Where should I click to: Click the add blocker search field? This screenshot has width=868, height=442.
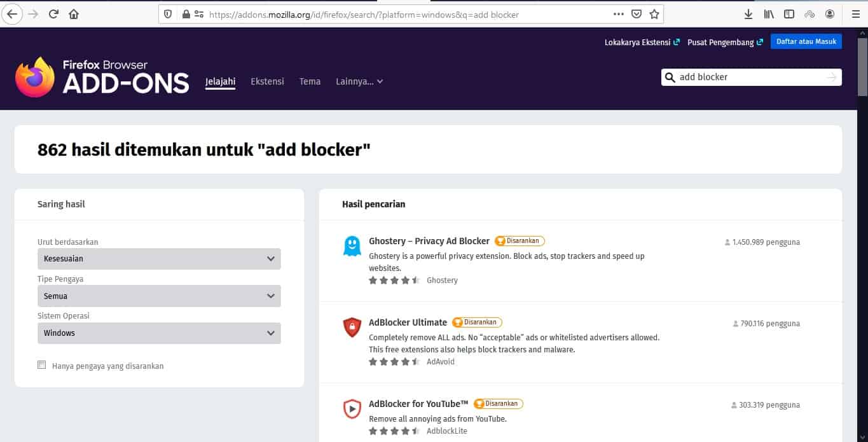tap(750, 77)
